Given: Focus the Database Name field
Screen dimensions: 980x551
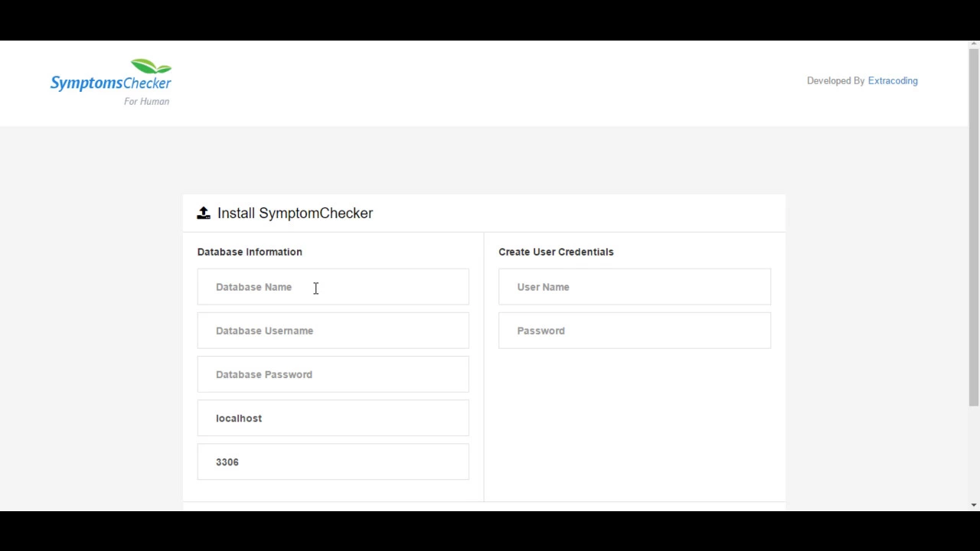Looking at the screenshot, I should tap(333, 287).
